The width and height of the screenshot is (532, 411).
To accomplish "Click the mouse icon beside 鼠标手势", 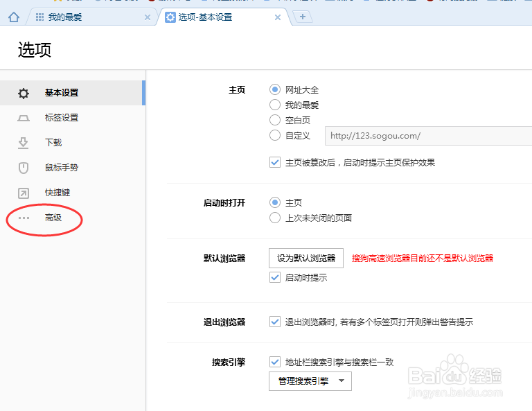I will pyautogui.click(x=24, y=168).
